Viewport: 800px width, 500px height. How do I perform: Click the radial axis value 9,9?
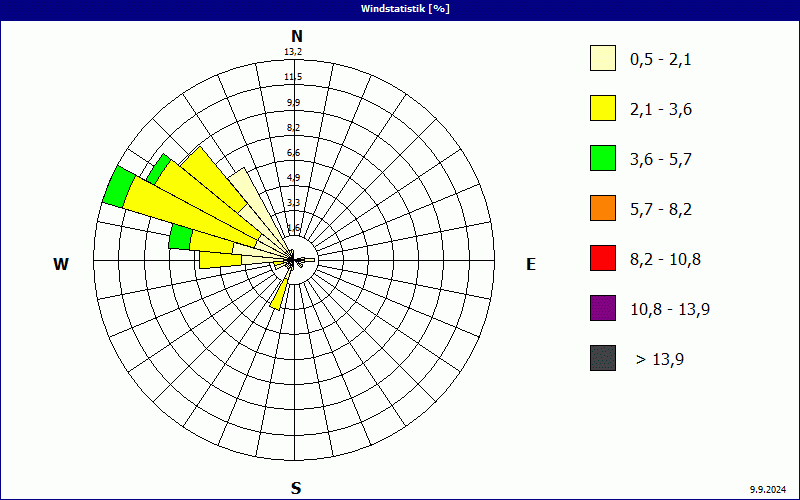point(293,103)
